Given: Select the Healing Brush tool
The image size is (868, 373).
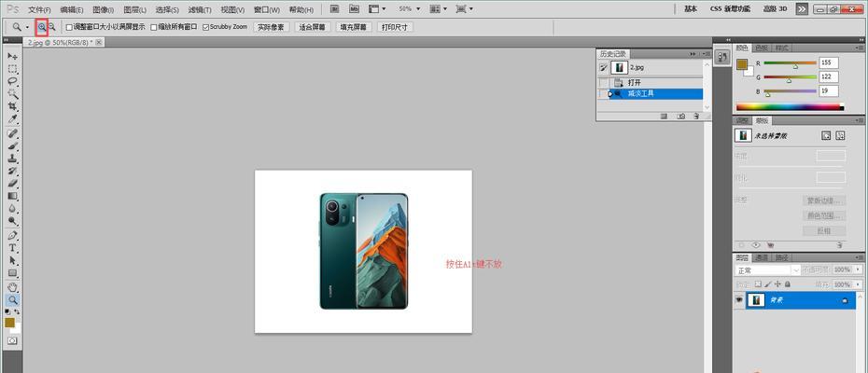Looking at the screenshot, I should [12, 133].
